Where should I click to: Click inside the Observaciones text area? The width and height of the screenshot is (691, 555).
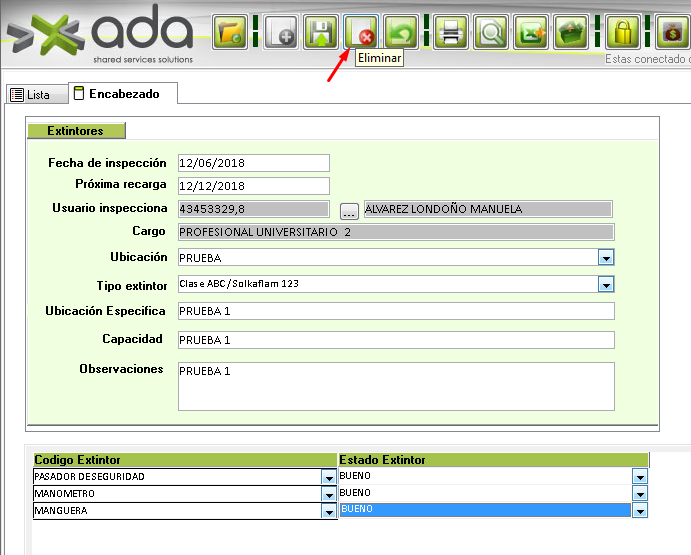click(395, 386)
